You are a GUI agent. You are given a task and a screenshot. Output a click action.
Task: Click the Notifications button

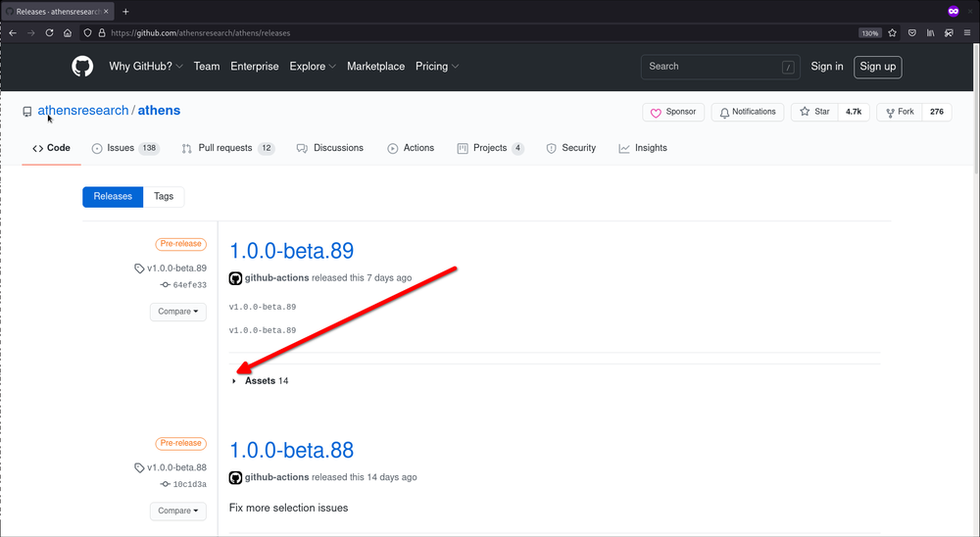point(748,112)
